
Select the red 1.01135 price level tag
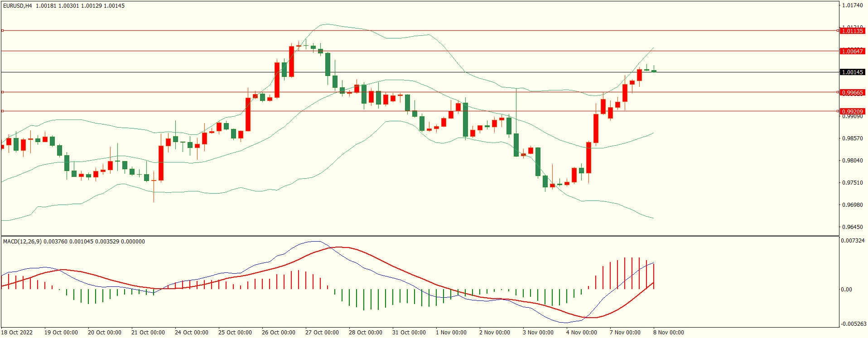point(852,31)
